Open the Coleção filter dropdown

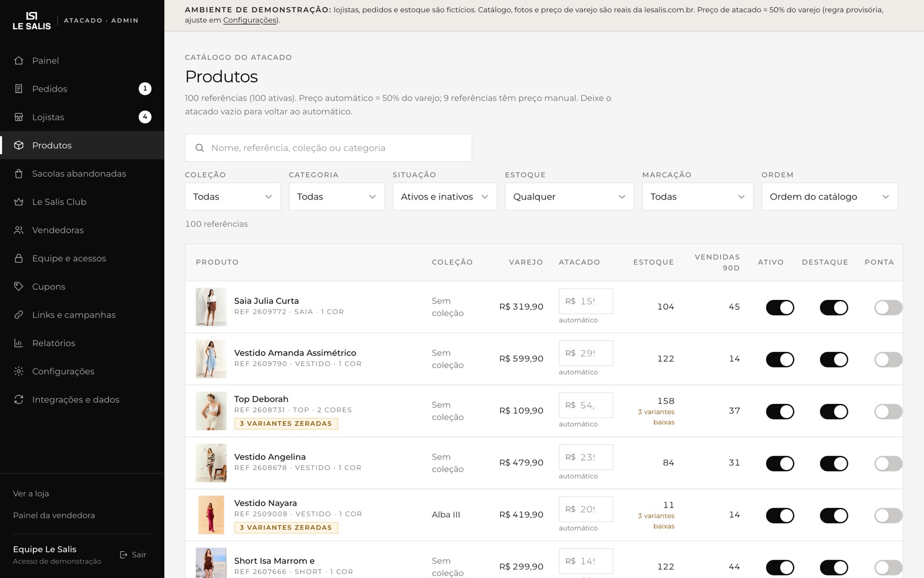pyautogui.click(x=233, y=197)
